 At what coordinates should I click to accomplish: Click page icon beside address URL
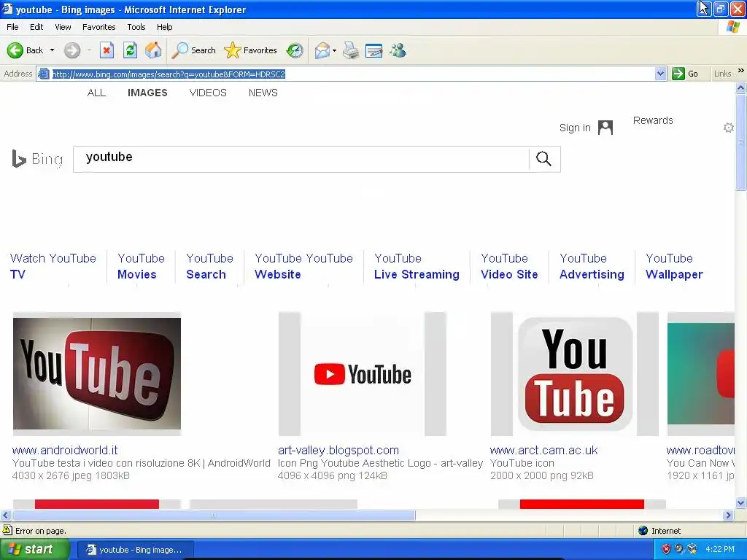click(x=43, y=74)
